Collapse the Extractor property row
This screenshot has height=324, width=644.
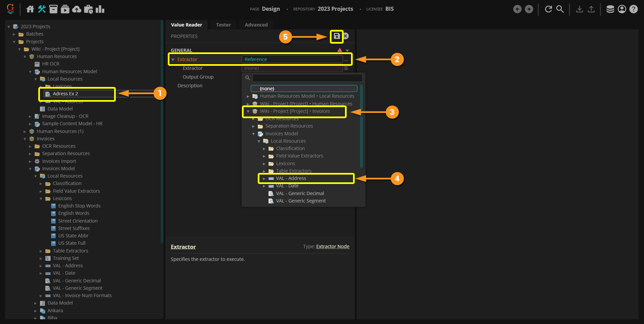pyautogui.click(x=173, y=60)
